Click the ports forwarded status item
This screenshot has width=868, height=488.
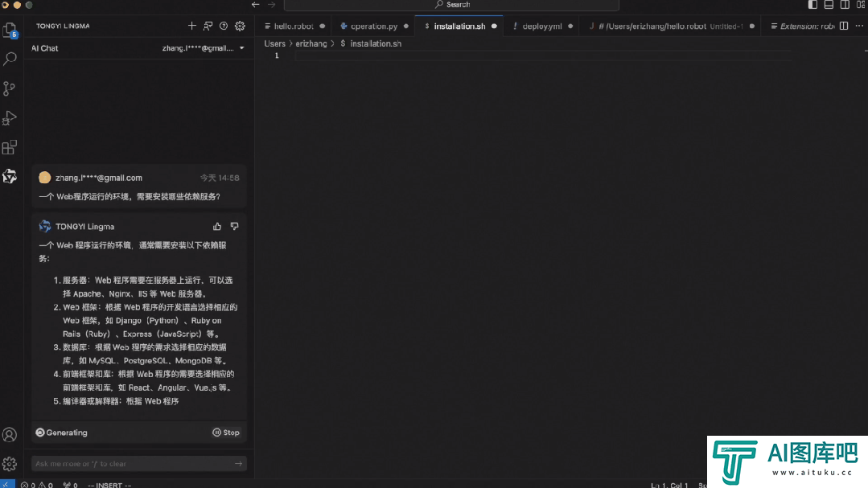[x=70, y=485]
